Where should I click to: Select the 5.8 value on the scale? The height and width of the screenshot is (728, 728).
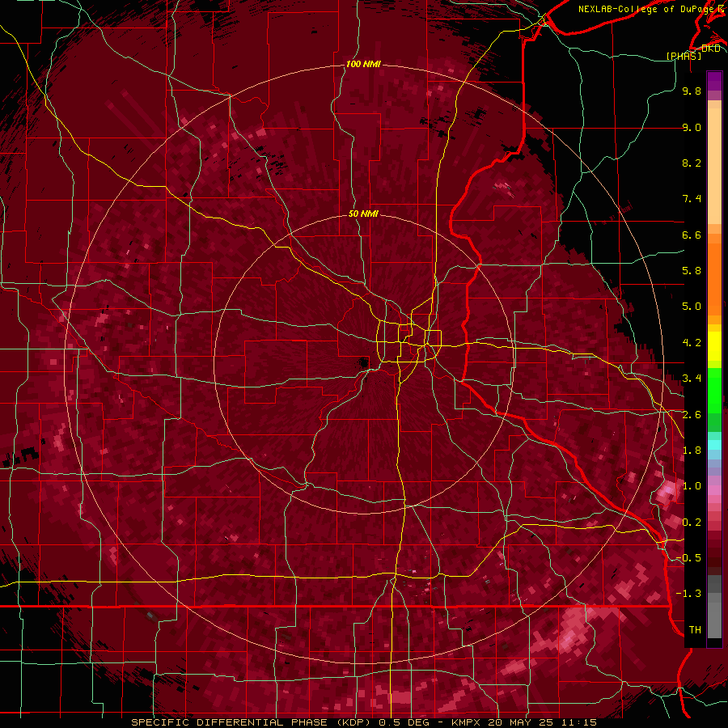point(692,271)
